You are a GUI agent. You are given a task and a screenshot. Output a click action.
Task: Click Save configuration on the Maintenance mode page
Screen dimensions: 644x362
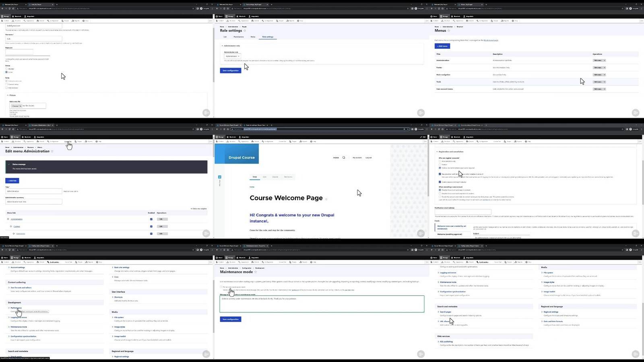(x=231, y=319)
